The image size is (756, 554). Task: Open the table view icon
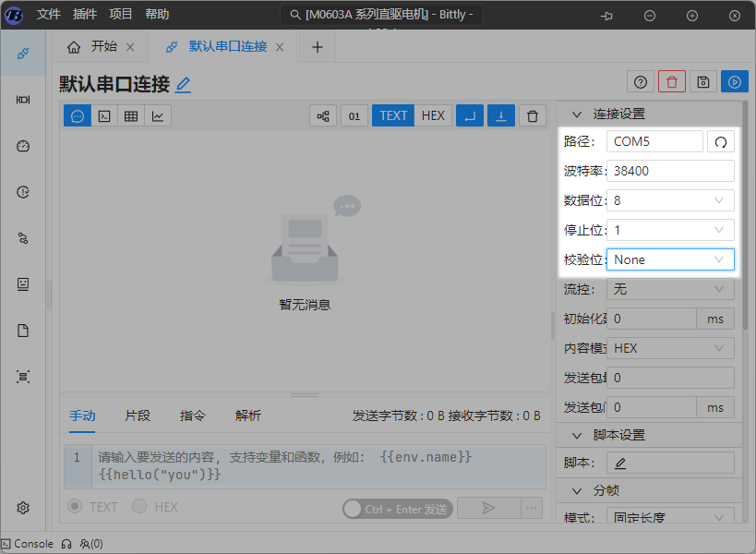131,115
